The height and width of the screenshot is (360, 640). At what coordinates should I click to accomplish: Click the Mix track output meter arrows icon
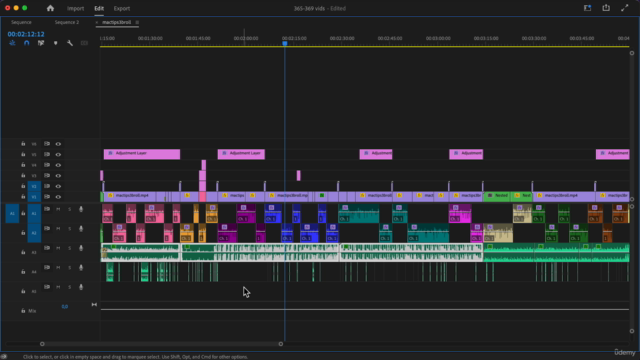tap(94, 304)
